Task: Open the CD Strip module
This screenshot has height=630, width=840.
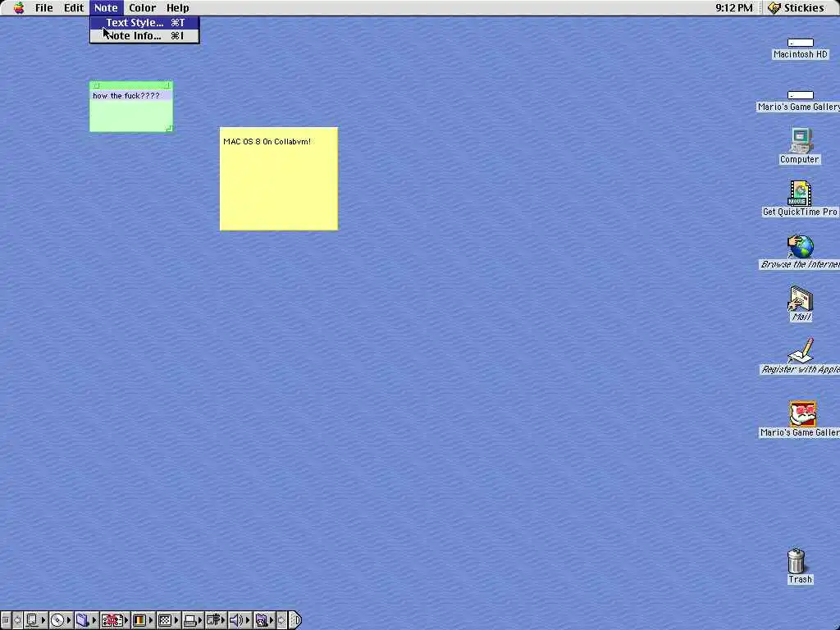Action: pyautogui.click(x=62, y=620)
